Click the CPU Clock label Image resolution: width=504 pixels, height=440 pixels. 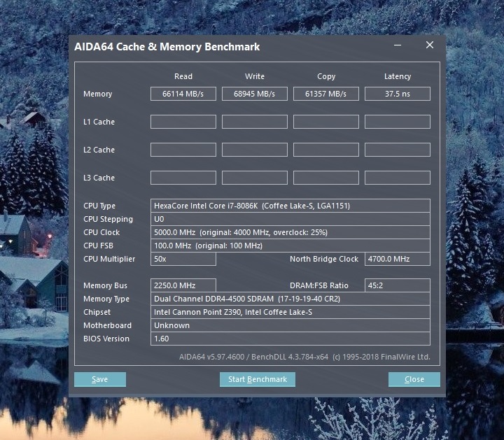tap(101, 232)
